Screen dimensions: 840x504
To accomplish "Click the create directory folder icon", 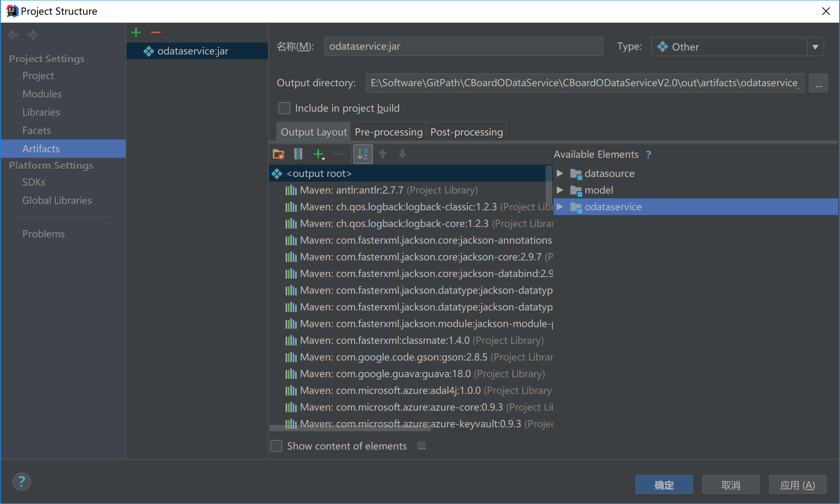I will coord(279,154).
